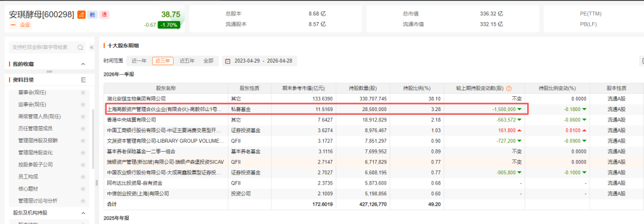Click the orange edit note icon beside 600298

pyautogui.click(x=81, y=15)
